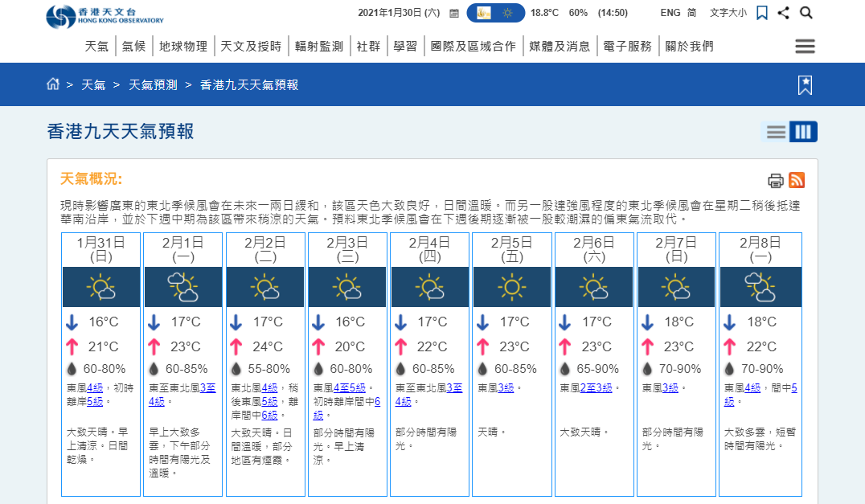This screenshot has height=504, width=865.
Task: Click the bookmark icon in top header
Action: [x=762, y=13]
